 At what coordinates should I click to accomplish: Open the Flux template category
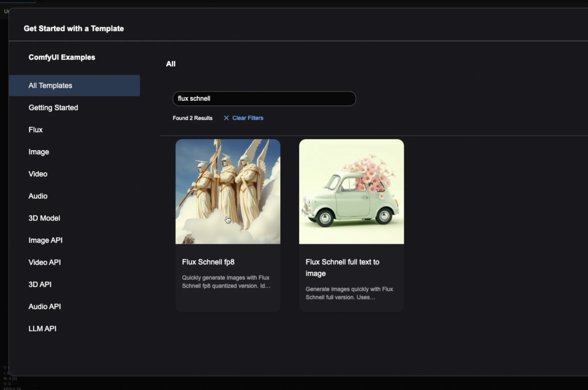click(x=35, y=130)
